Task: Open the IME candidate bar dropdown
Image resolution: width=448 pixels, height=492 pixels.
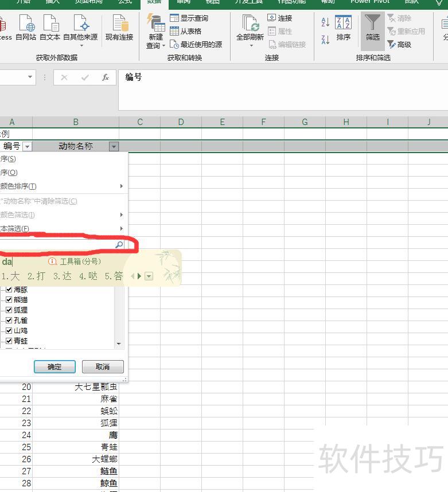Action: click(149, 276)
